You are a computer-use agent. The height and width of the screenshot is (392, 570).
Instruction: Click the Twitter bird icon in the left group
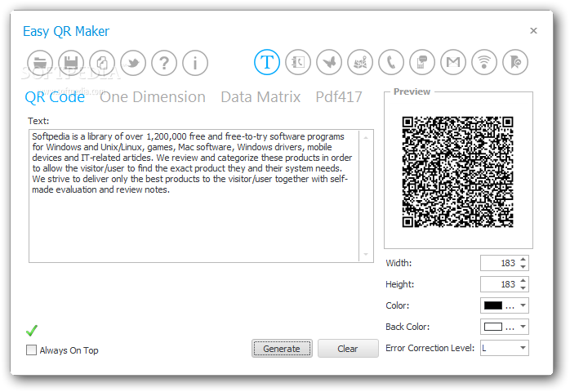point(133,63)
